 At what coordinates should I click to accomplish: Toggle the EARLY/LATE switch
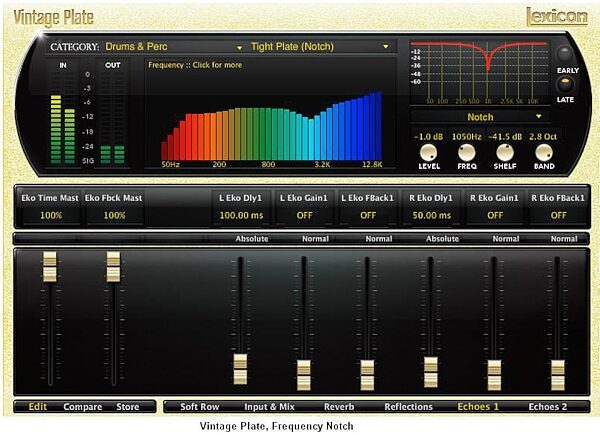(x=565, y=84)
